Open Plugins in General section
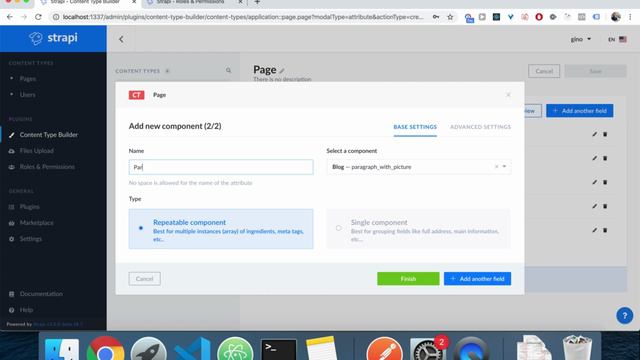This screenshot has width=640, height=360. [x=29, y=207]
